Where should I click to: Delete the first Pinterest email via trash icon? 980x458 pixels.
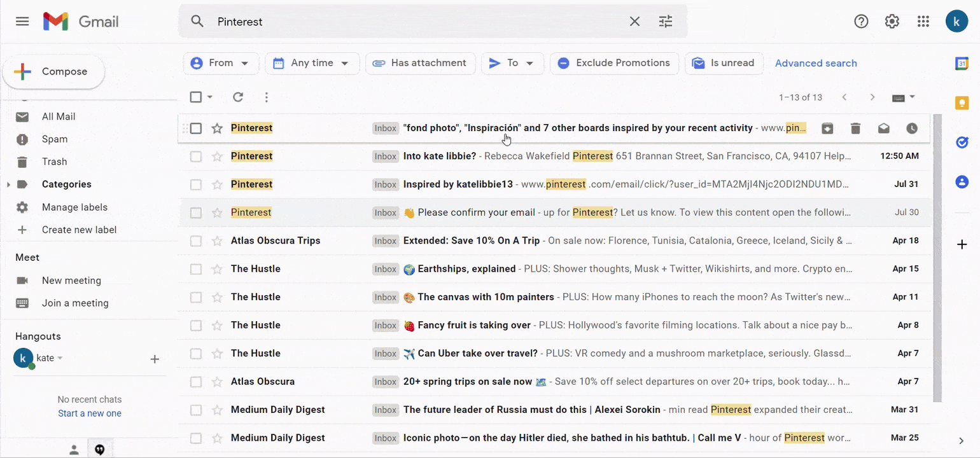click(x=855, y=128)
